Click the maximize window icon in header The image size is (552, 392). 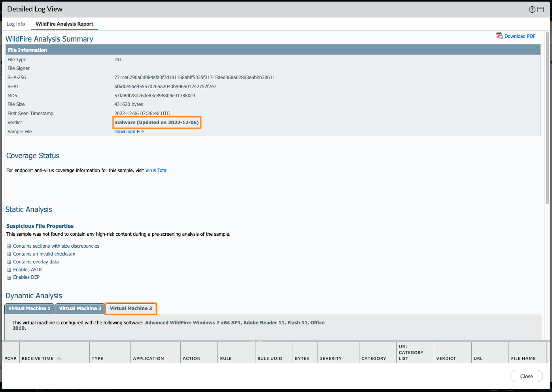coord(541,9)
